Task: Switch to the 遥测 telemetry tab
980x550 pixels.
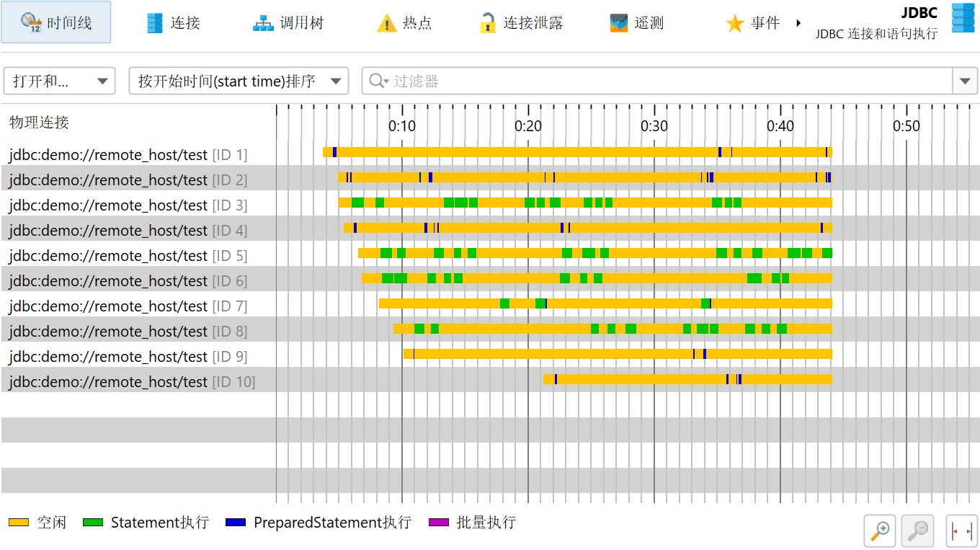Action: 637,23
